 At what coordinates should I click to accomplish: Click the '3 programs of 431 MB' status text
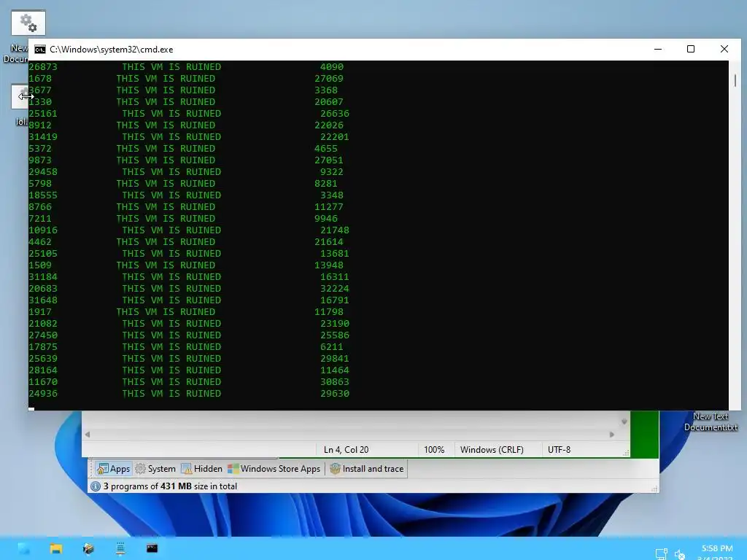(170, 486)
